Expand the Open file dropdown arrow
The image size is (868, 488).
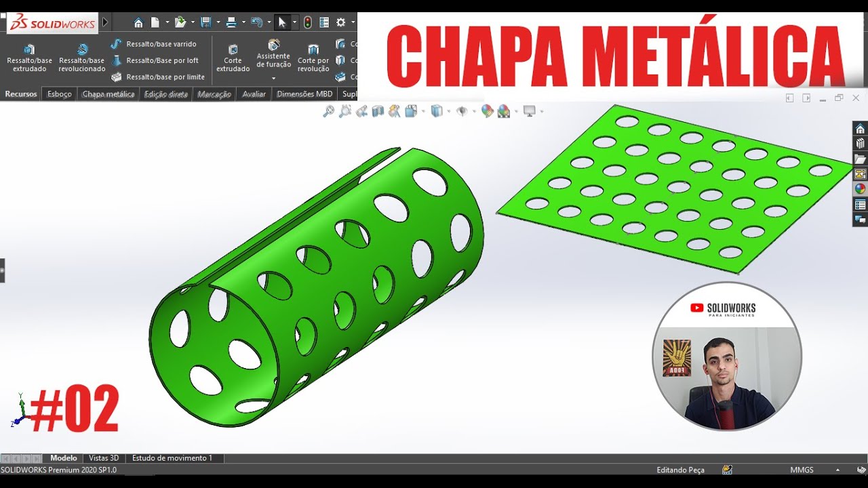(193, 23)
